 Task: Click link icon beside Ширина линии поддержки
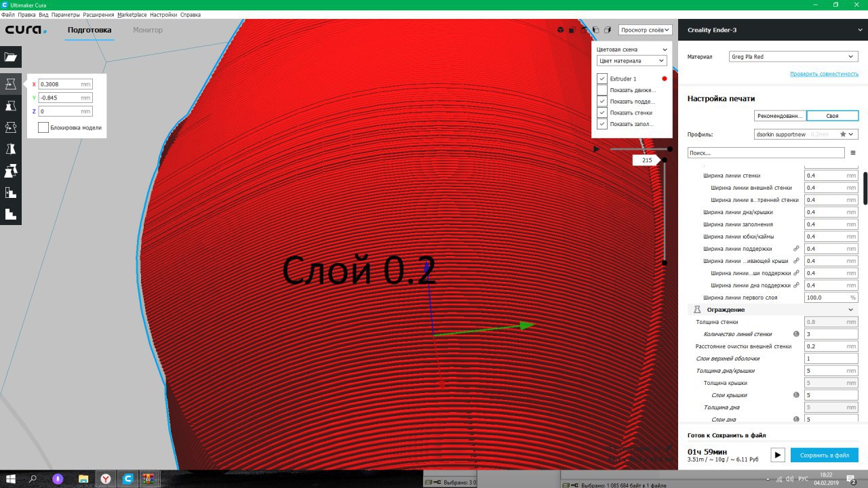[x=797, y=249]
